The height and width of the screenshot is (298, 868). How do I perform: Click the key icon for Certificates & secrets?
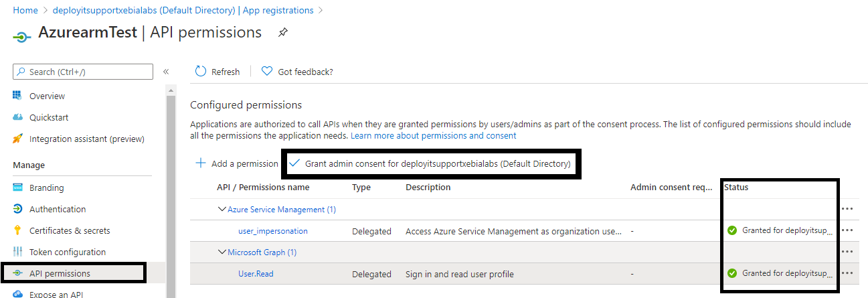click(18, 230)
